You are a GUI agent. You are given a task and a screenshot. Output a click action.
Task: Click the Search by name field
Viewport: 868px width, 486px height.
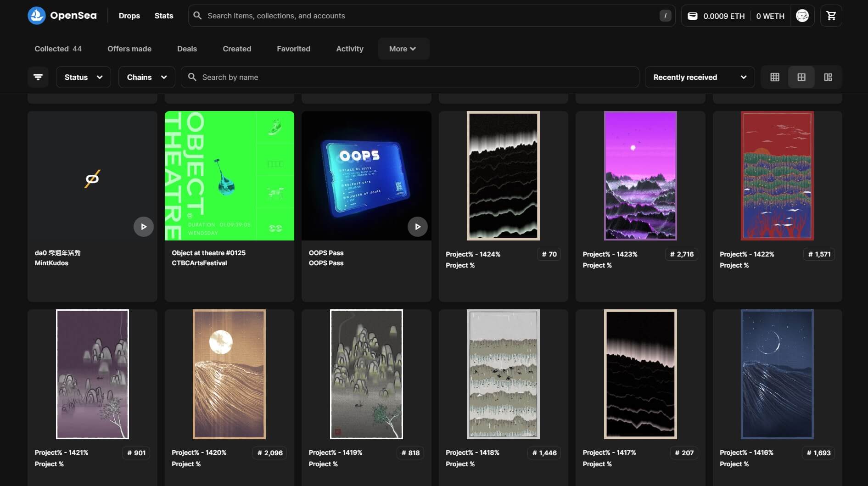(x=413, y=77)
